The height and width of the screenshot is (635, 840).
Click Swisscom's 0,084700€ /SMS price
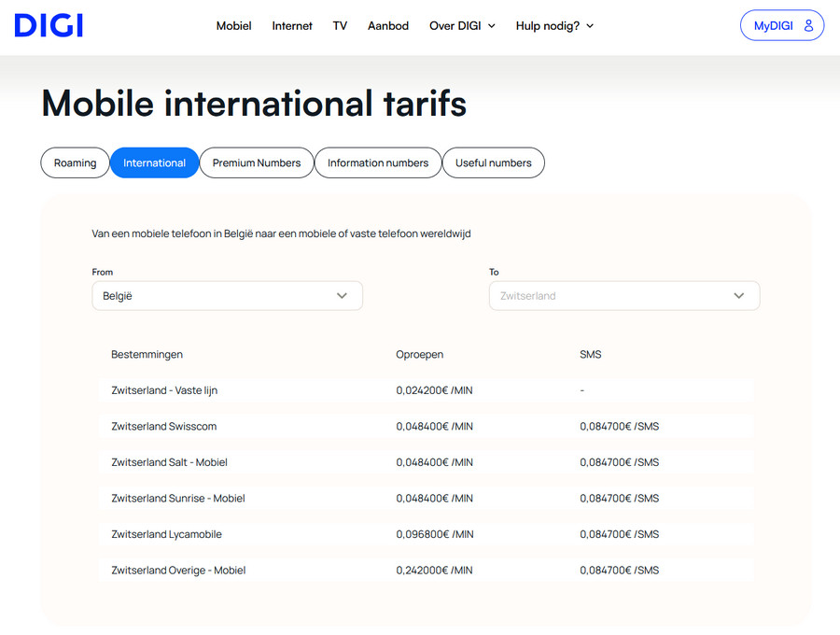tap(620, 426)
